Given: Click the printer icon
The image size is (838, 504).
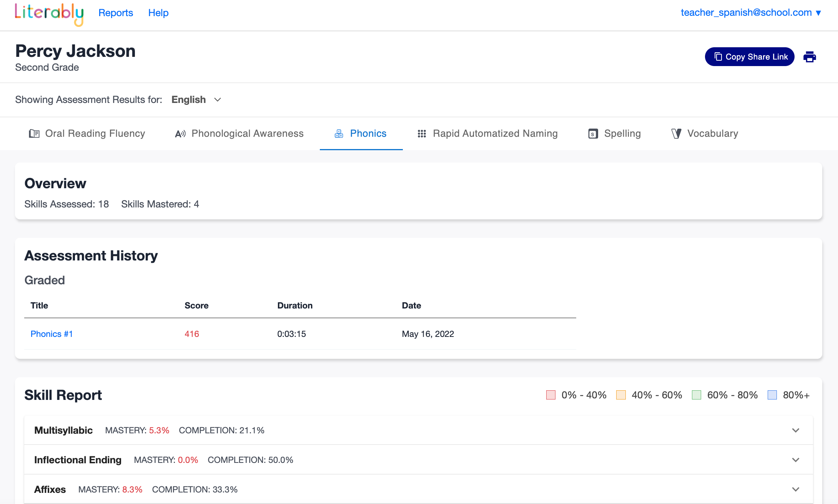Looking at the screenshot, I should coord(810,57).
